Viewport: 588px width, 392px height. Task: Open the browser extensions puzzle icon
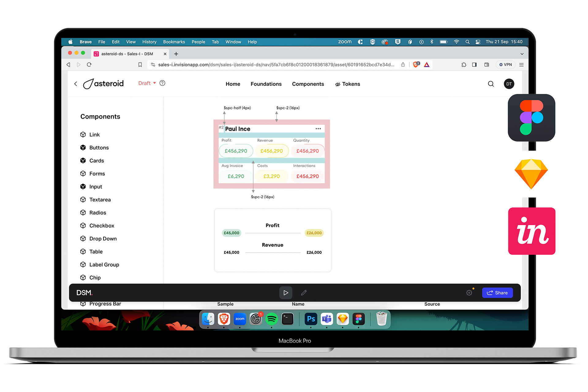pyautogui.click(x=464, y=65)
